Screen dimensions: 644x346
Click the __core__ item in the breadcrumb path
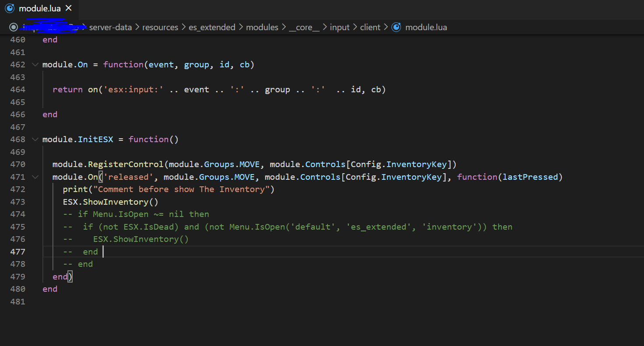tap(304, 27)
